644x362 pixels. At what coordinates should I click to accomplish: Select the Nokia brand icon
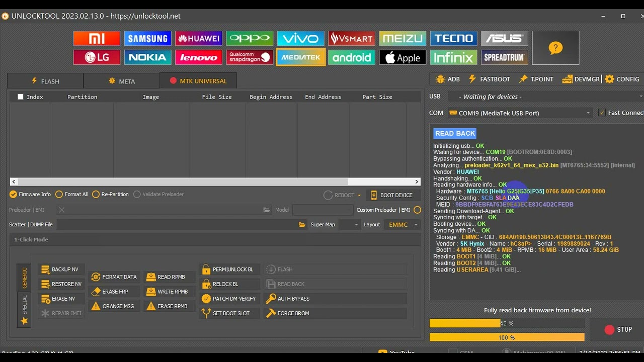click(148, 57)
